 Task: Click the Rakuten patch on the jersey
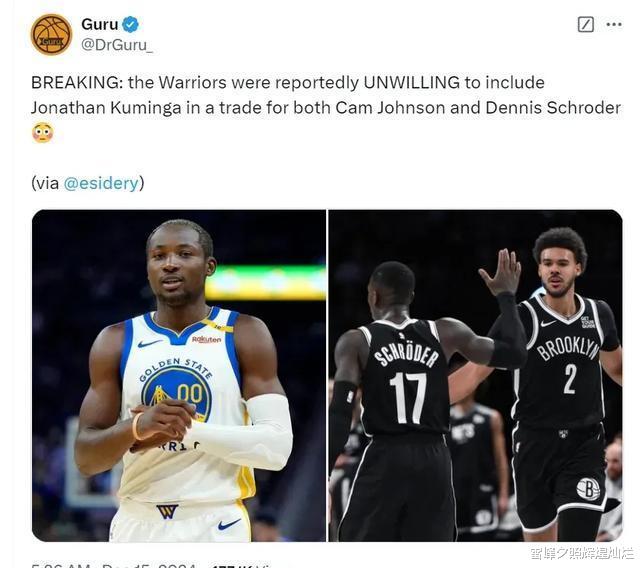pyautogui.click(x=207, y=339)
